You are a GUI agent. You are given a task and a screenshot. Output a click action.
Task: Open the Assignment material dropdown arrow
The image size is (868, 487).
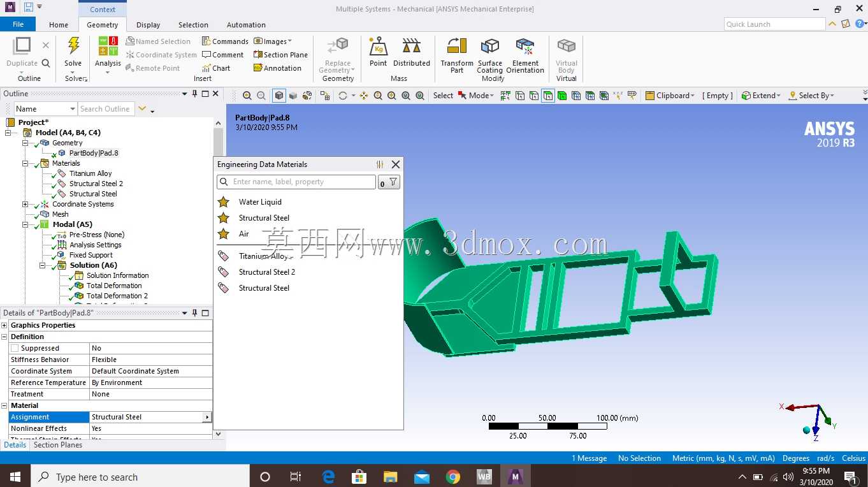tap(206, 417)
